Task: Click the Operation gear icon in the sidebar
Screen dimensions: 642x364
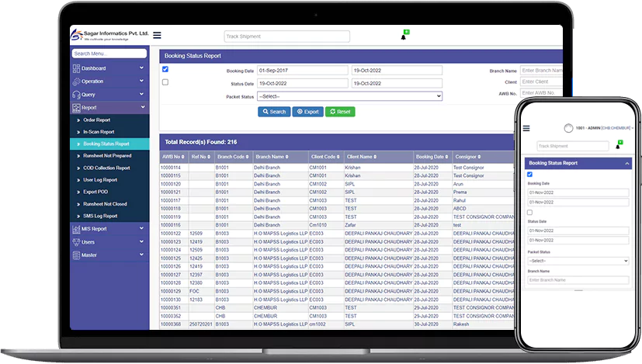Action: [76, 81]
